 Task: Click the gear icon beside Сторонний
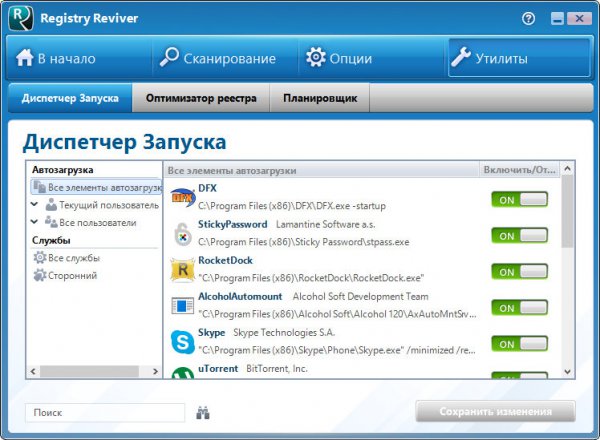tap(40, 275)
